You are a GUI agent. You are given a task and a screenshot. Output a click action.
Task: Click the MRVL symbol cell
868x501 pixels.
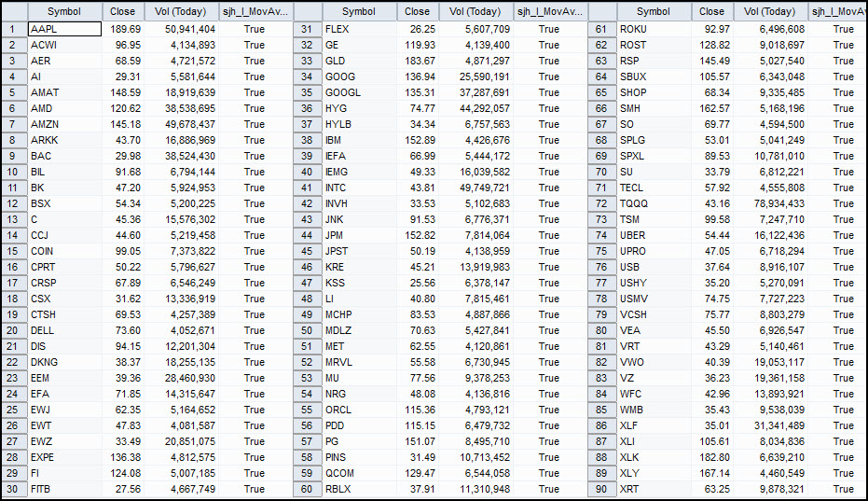click(x=359, y=362)
